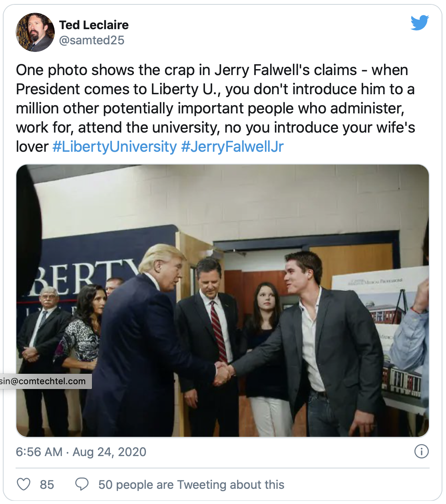Like the tweet with the heart icon
Image resolution: width=446 pixels, height=504 pixels.
click(x=24, y=484)
